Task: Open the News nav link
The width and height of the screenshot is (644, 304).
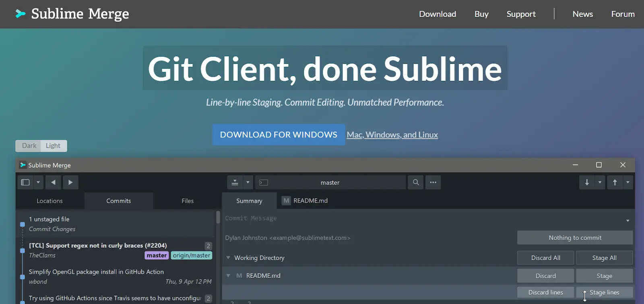Action: [582, 14]
